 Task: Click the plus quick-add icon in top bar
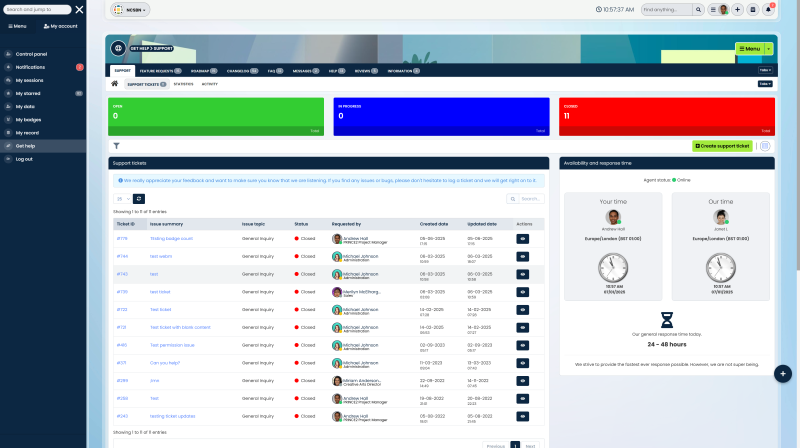coord(737,10)
